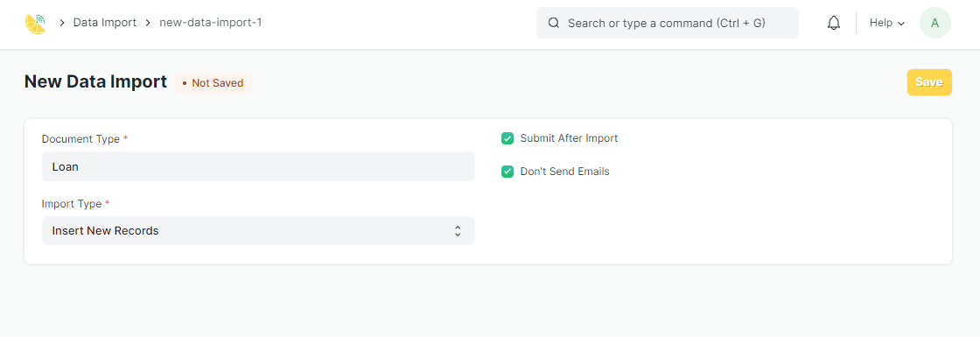This screenshot has height=337, width=980.
Task: Open the Import Type dropdown
Action: [258, 231]
